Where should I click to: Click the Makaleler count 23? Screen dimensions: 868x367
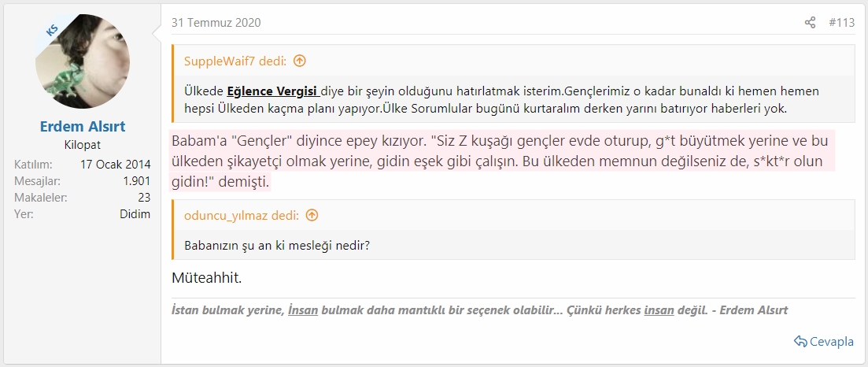(145, 198)
